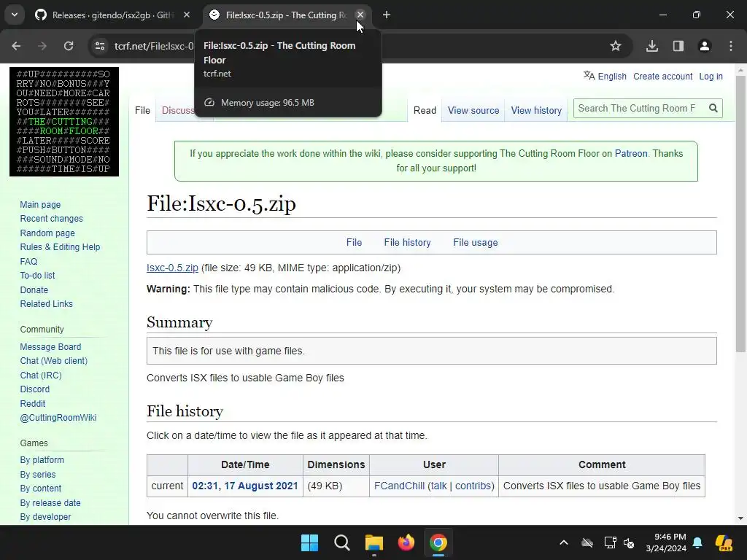Open Firefox from the taskbar
The height and width of the screenshot is (560, 747).
tap(406, 542)
